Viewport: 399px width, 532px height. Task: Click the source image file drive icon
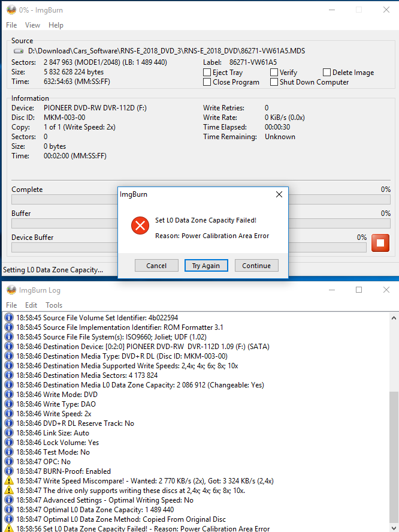pos(19,51)
